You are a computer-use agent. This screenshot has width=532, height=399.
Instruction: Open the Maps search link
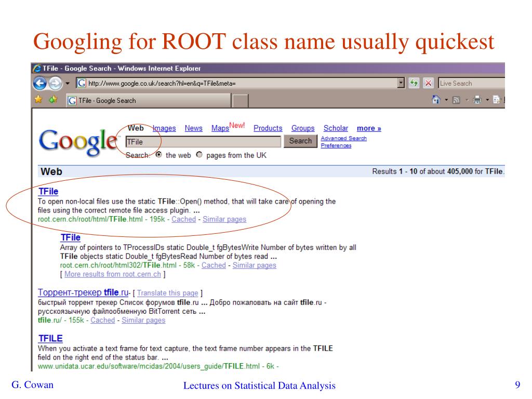click(220, 128)
